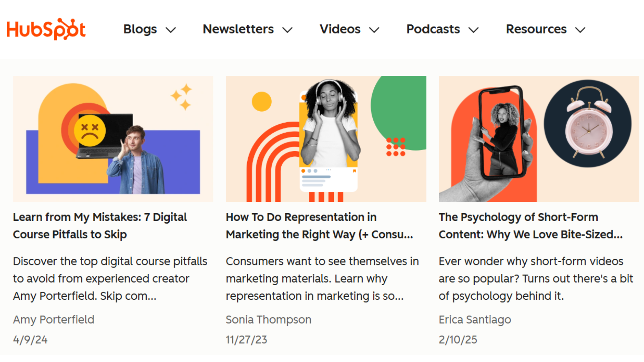
Task: Open the representation in marketing article image
Action: click(x=326, y=139)
